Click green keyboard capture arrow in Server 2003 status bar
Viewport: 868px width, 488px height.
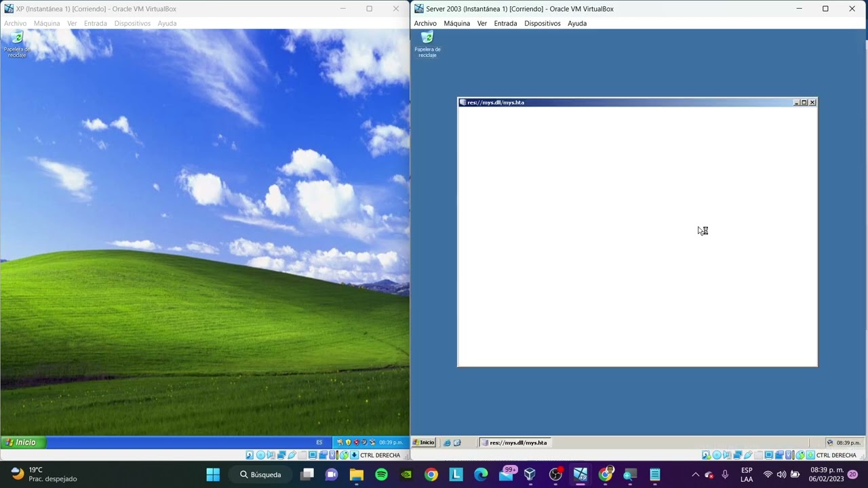click(810, 455)
